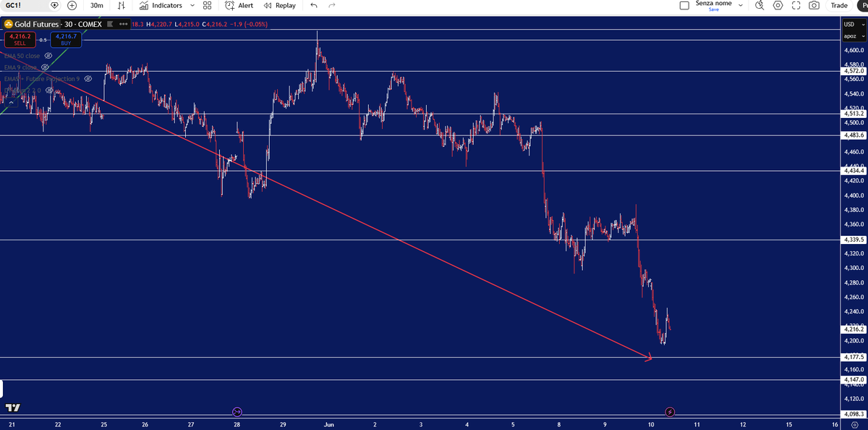
Task: Open the indicator templates grid icon
Action: pyautogui.click(x=208, y=5)
